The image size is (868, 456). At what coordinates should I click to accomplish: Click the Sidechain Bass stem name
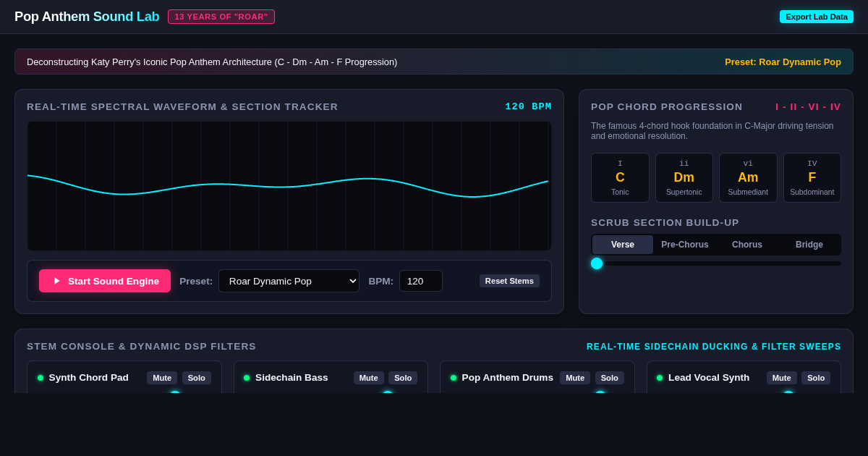(292, 378)
